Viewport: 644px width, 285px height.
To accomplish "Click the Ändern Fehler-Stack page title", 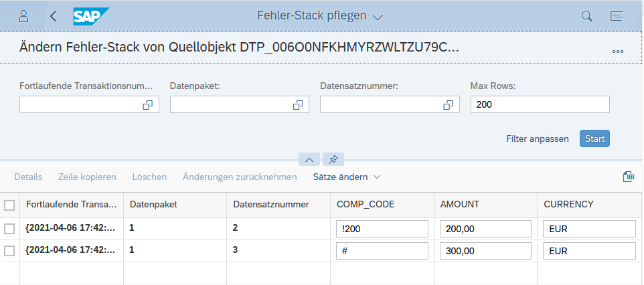I will (x=239, y=47).
